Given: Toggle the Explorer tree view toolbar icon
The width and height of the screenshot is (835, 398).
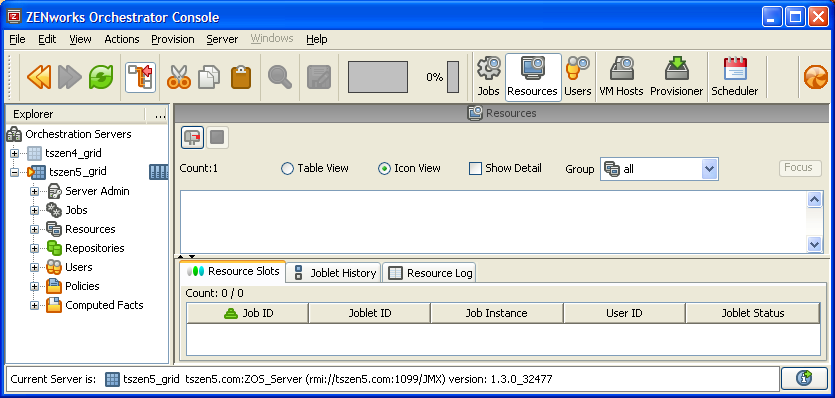Looking at the screenshot, I should point(141,78).
